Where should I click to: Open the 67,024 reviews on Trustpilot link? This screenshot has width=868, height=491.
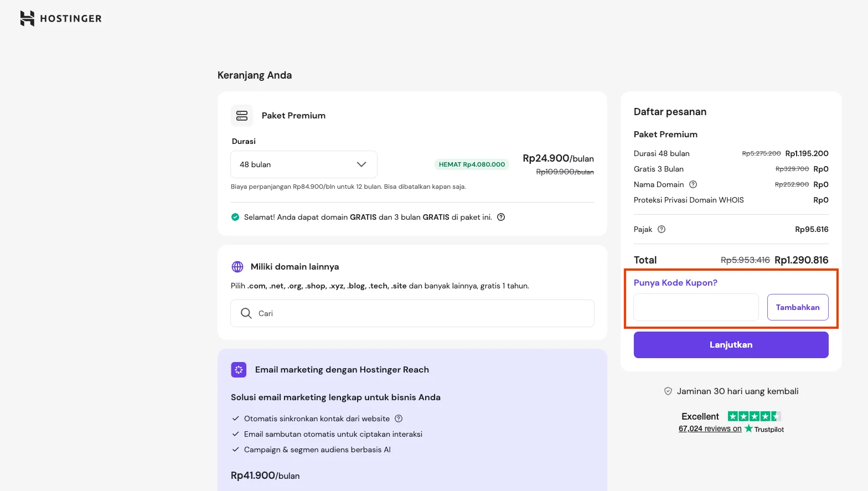(710, 429)
